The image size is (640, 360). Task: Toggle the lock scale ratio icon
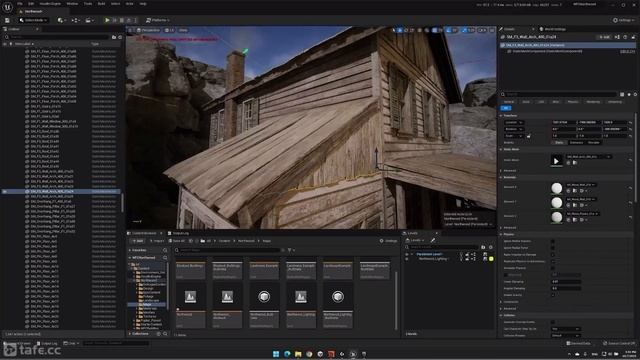pos(529,136)
